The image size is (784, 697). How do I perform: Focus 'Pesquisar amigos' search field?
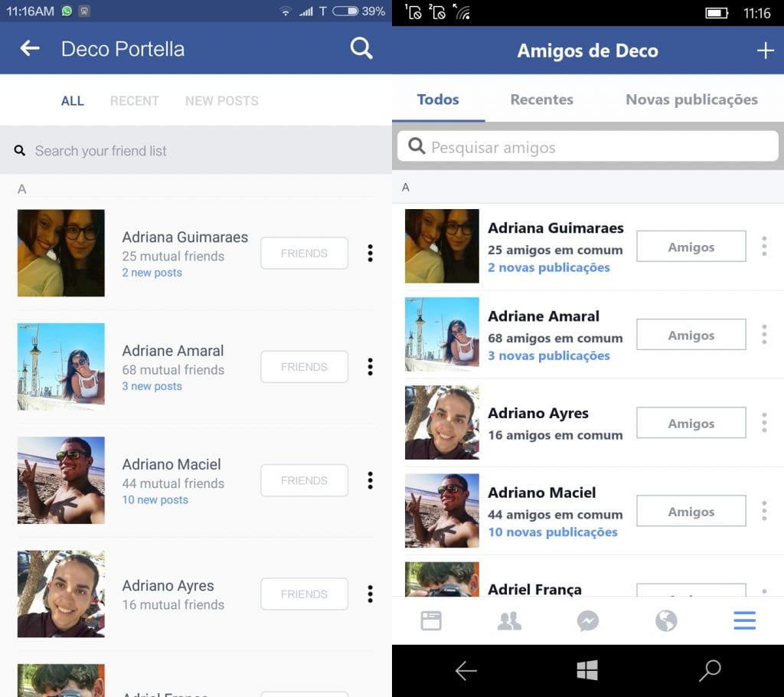pos(587,146)
